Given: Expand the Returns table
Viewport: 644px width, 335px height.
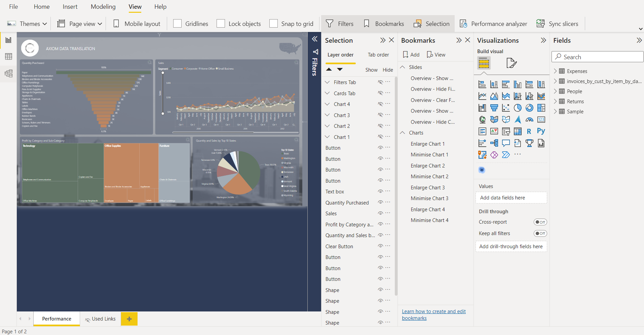Looking at the screenshot, I should (x=555, y=101).
